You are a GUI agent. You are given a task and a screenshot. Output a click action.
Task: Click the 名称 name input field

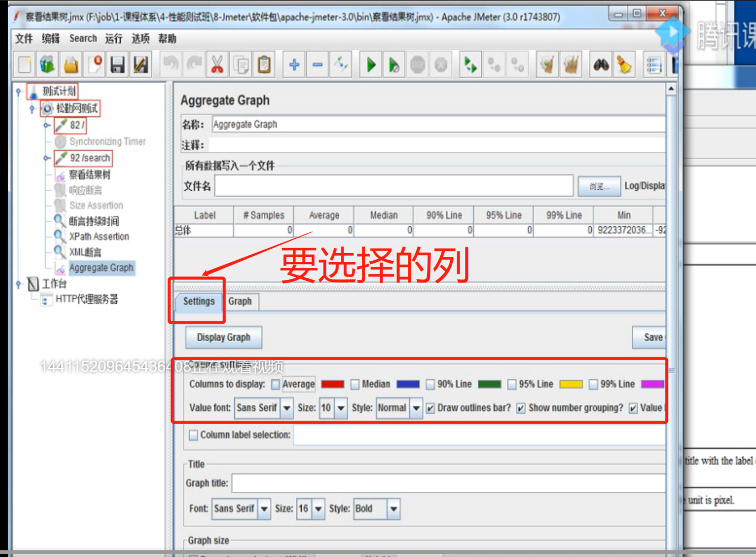pyautogui.click(x=439, y=125)
